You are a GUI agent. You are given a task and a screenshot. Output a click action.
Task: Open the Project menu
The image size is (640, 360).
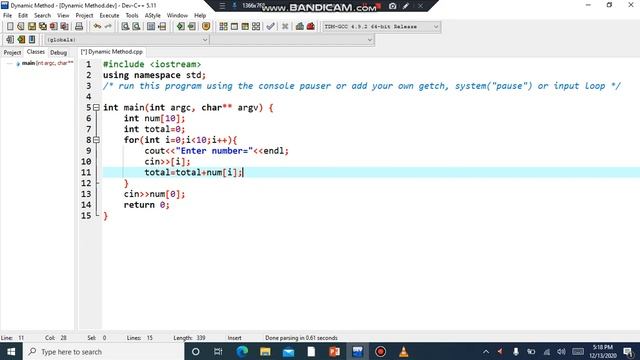click(x=84, y=16)
